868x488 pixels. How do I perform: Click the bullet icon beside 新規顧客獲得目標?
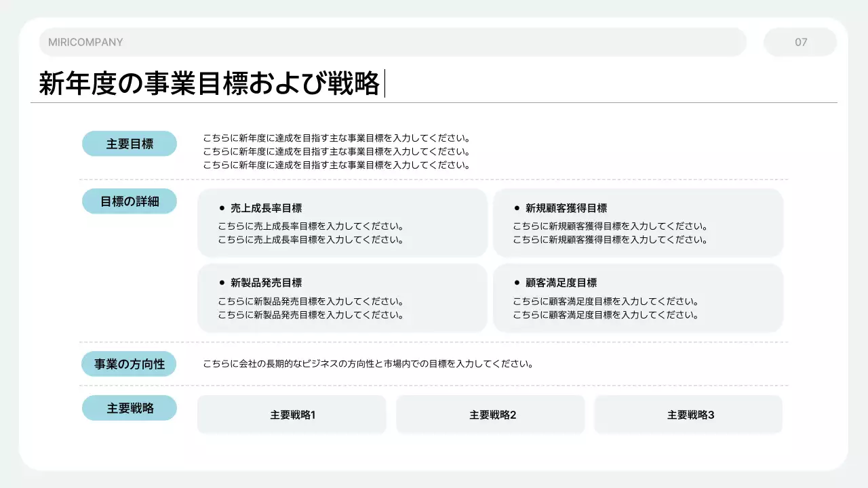516,208
